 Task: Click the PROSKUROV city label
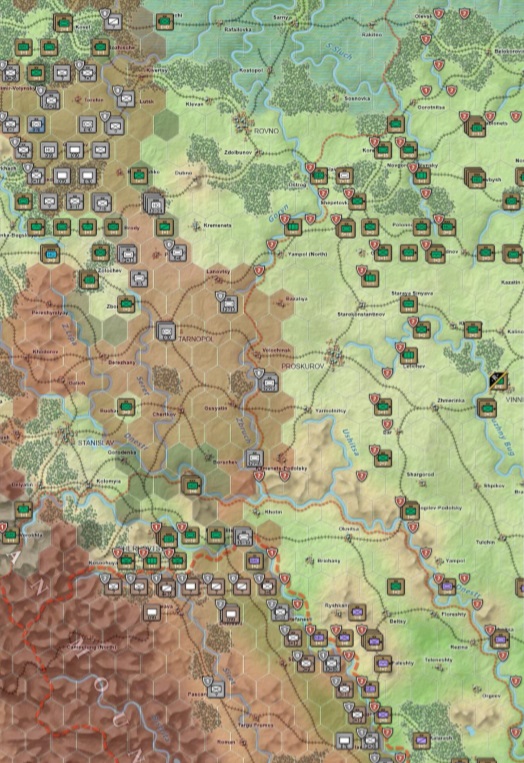[302, 365]
